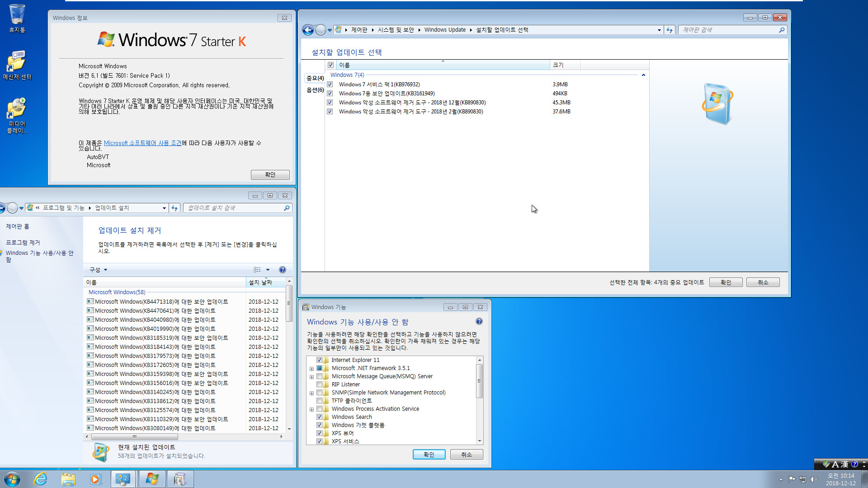Viewport: 868px width, 488px height.
Task: Enable RIP Listener feature
Action: (x=319, y=385)
